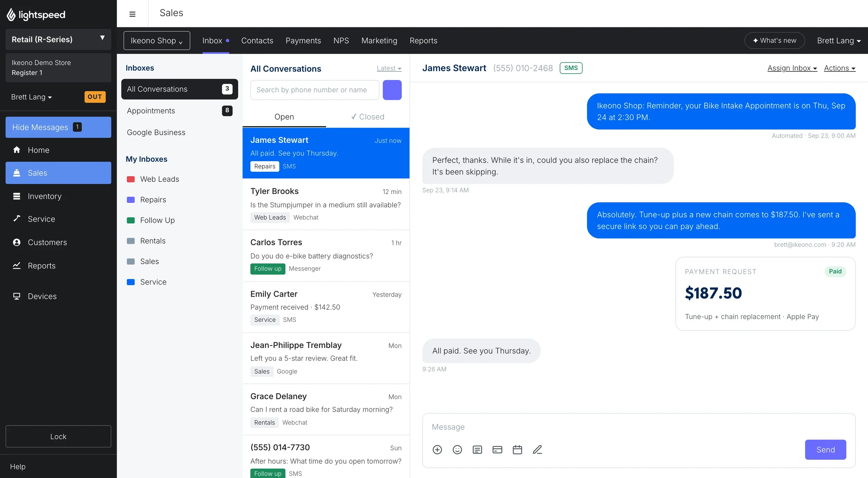Go to Service in left navigation
868x478 pixels.
point(58,219)
